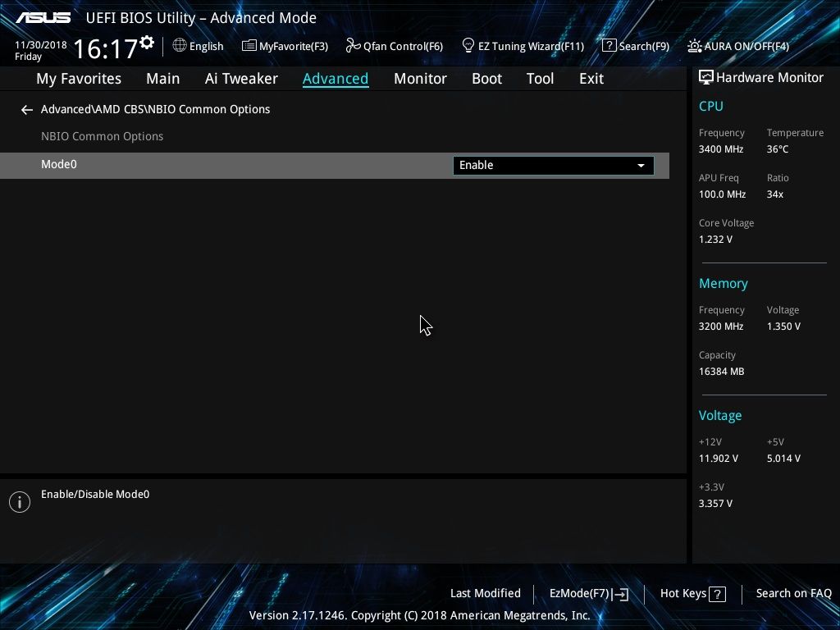Open the Monitor tab
The image size is (840, 630).
click(x=420, y=79)
